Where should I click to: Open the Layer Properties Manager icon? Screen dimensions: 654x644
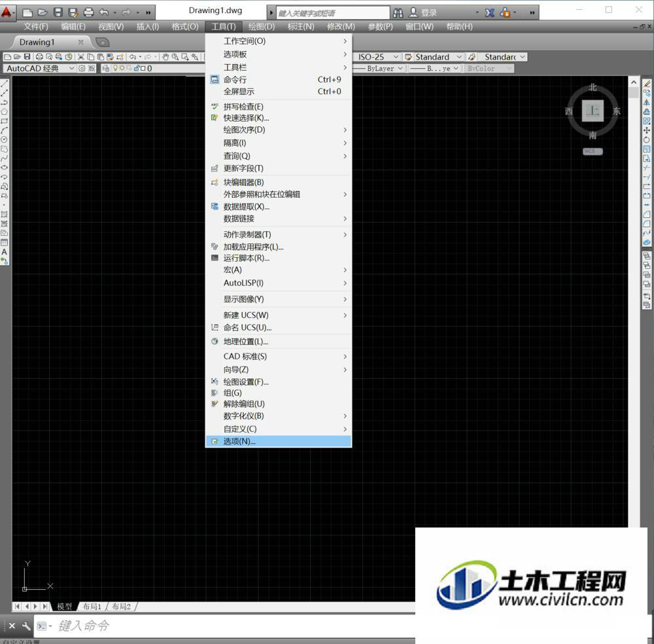click(106, 68)
